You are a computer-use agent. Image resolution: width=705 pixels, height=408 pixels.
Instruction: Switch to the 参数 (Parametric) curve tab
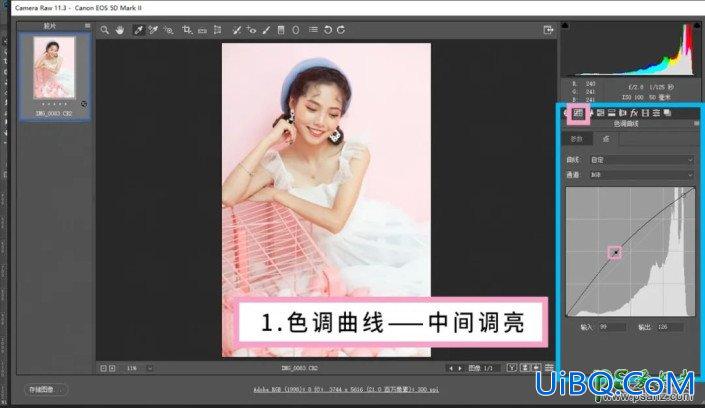pyautogui.click(x=577, y=139)
